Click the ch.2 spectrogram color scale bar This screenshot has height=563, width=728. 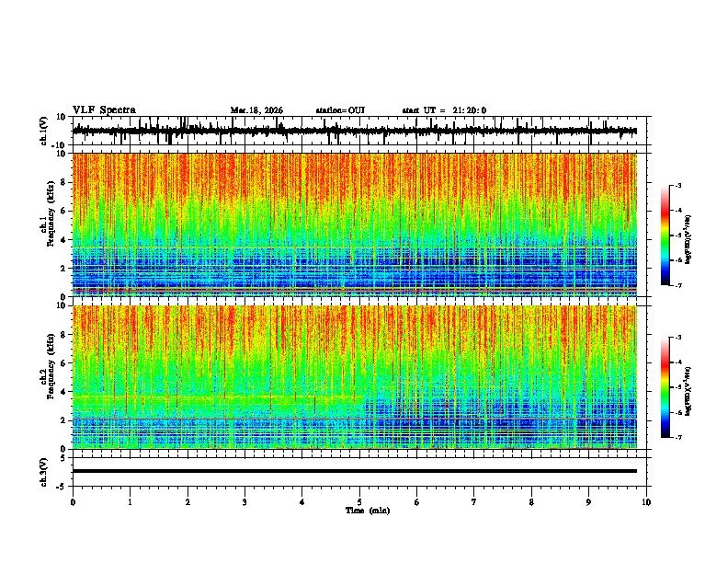(x=665, y=387)
